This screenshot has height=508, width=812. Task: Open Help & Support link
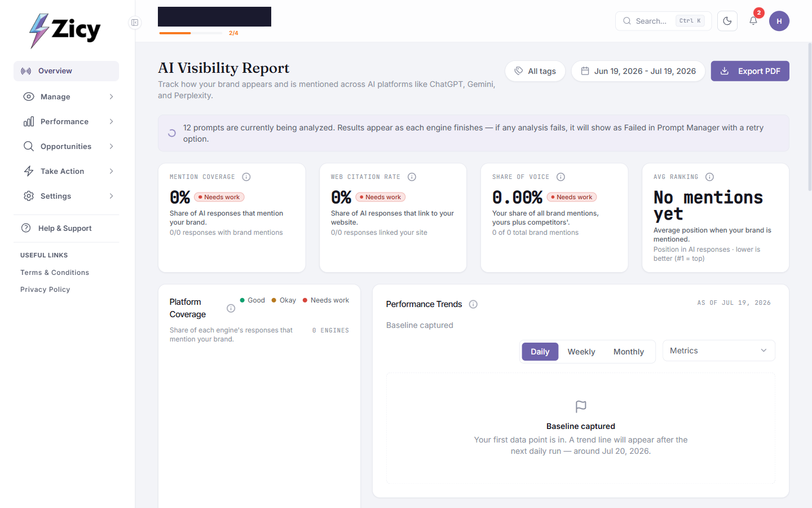pos(65,228)
